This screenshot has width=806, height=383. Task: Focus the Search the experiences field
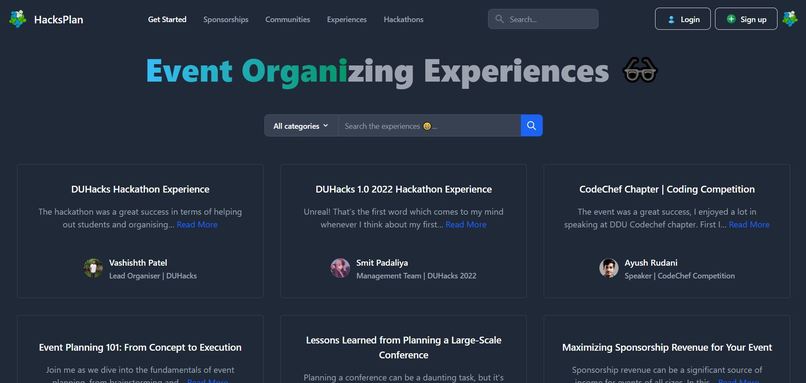429,125
